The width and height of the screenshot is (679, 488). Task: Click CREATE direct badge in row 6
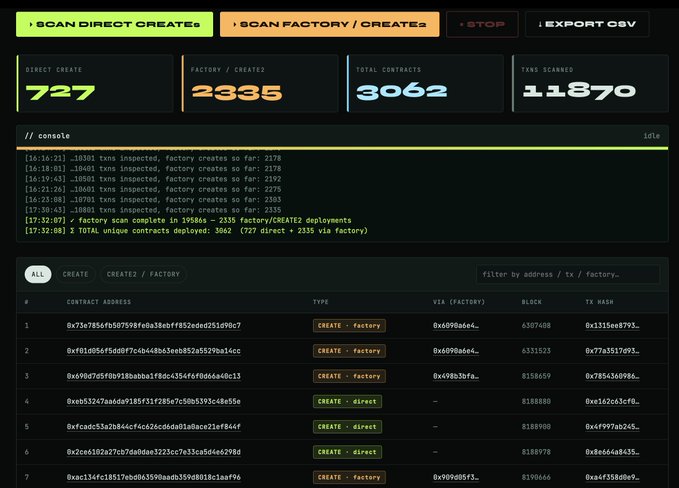[347, 452]
